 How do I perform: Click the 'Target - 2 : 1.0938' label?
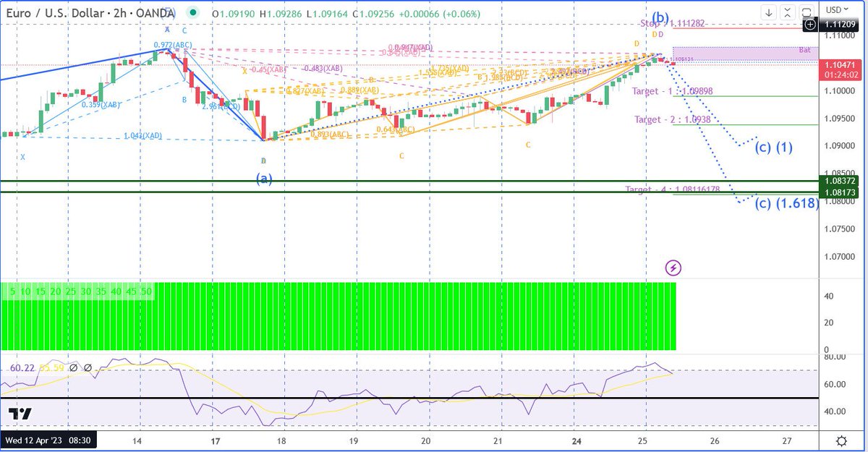click(672, 119)
